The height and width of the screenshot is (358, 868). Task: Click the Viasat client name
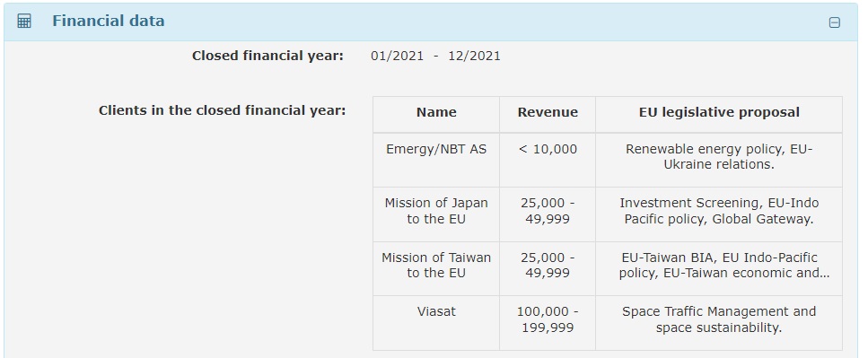(x=436, y=311)
